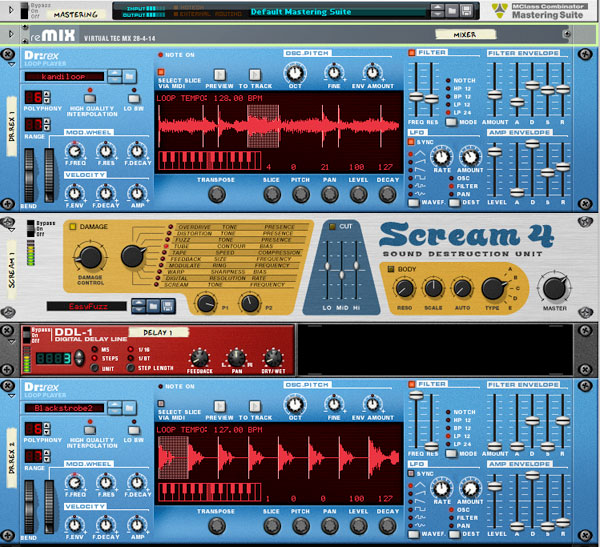Toggle the Cut section on Scream 4
This screenshot has height=547, width=600.
[333, 226]
